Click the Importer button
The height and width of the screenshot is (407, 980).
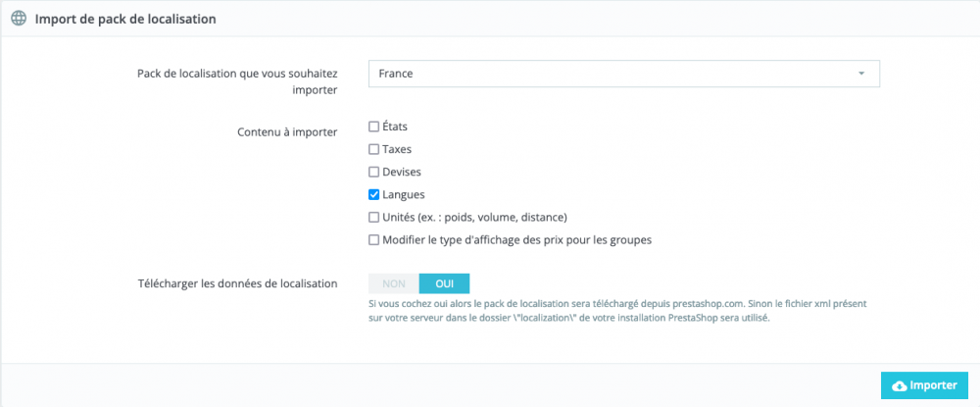(924, 385)
